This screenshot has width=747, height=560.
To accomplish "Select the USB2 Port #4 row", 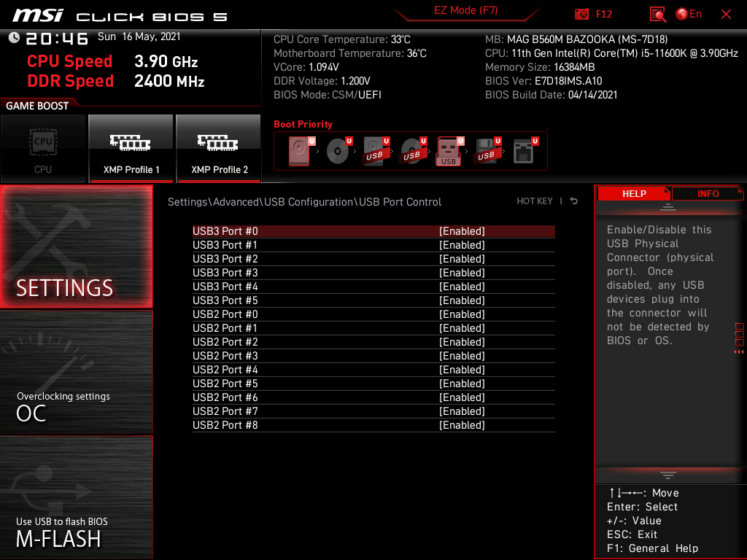I will [373, 370].
